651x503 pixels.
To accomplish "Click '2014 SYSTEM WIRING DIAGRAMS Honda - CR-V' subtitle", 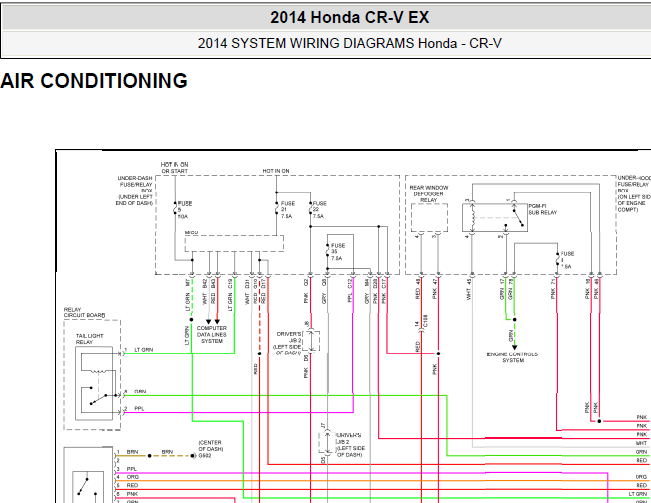I will pyautogui.click(x=350, y=43).
